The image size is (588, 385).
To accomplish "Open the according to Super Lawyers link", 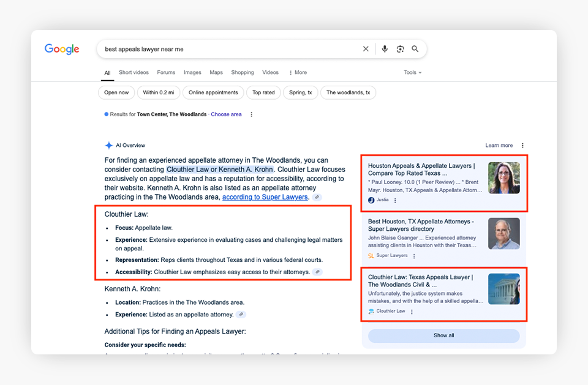I will (265, 197).
